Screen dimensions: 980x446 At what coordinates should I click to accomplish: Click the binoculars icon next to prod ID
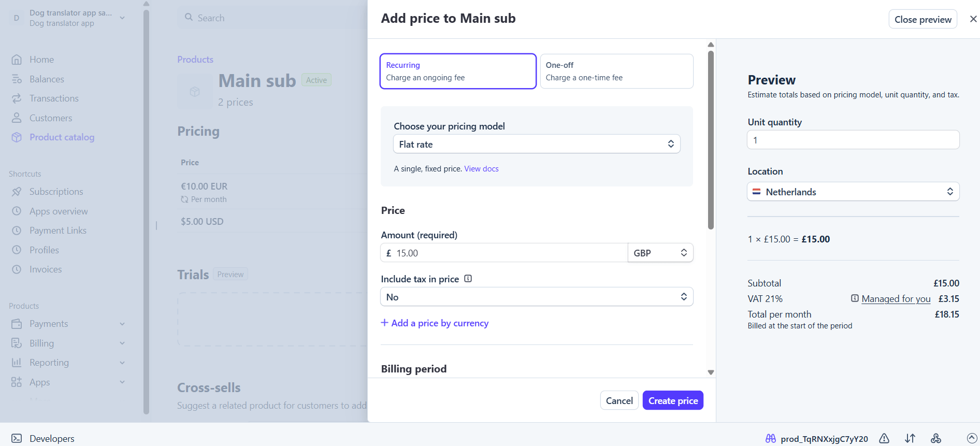[x=771, y=439]
